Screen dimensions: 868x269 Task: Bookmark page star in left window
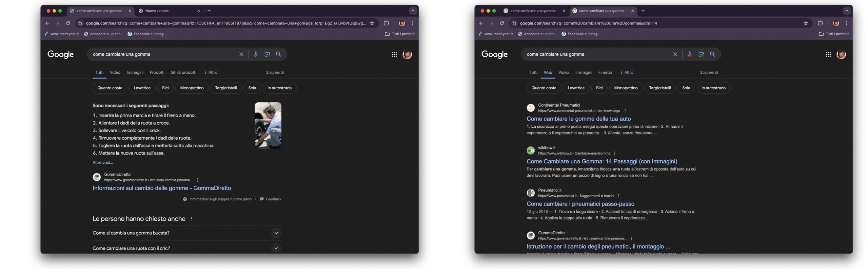[372, 23]
